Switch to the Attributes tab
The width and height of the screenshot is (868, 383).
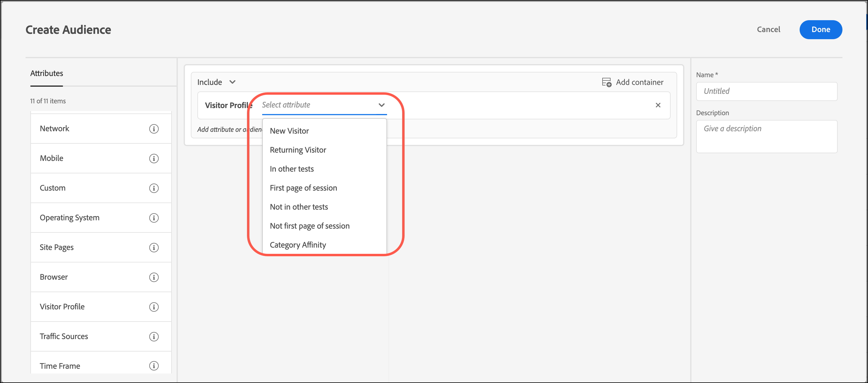click(x=46, y=73)
